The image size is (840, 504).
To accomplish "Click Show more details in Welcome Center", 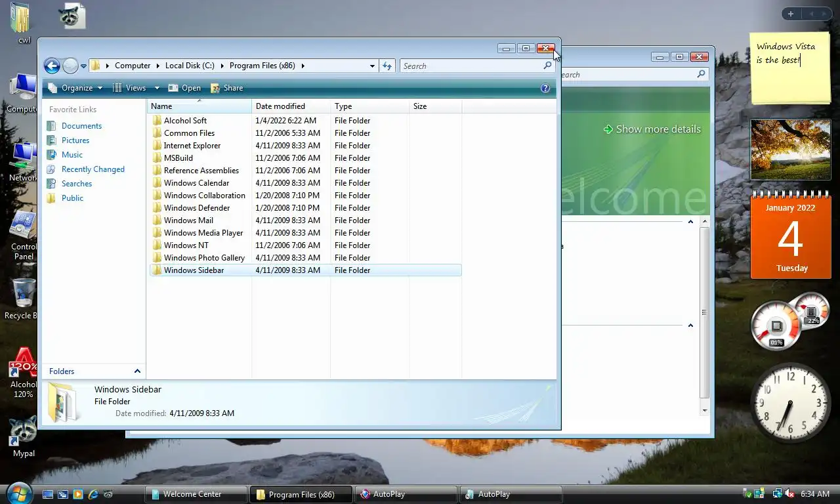I will pyautogui.click(x=652, y=129).
